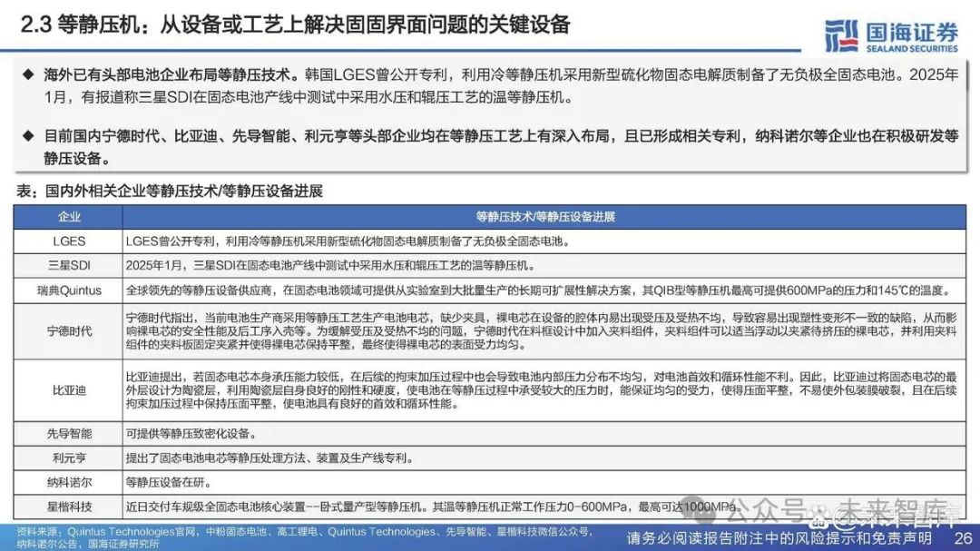Click the Sealand Securities logo
The height and width of the screenshot is (551, 980).
click(891, 35)
